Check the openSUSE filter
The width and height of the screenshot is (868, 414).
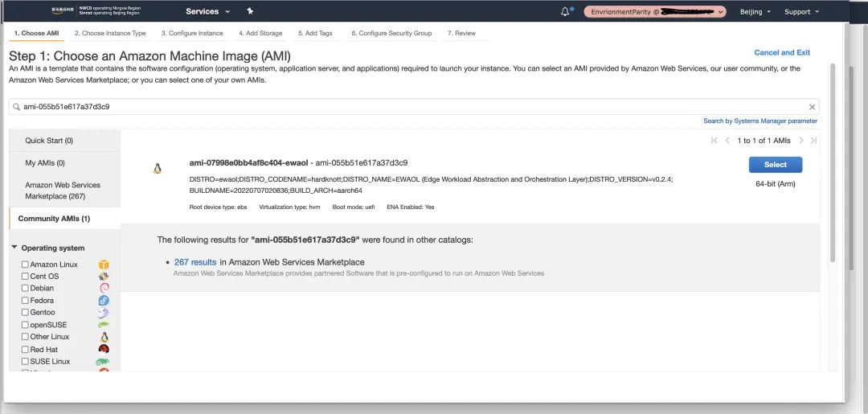pyautogui.click(x=25, y=325)
